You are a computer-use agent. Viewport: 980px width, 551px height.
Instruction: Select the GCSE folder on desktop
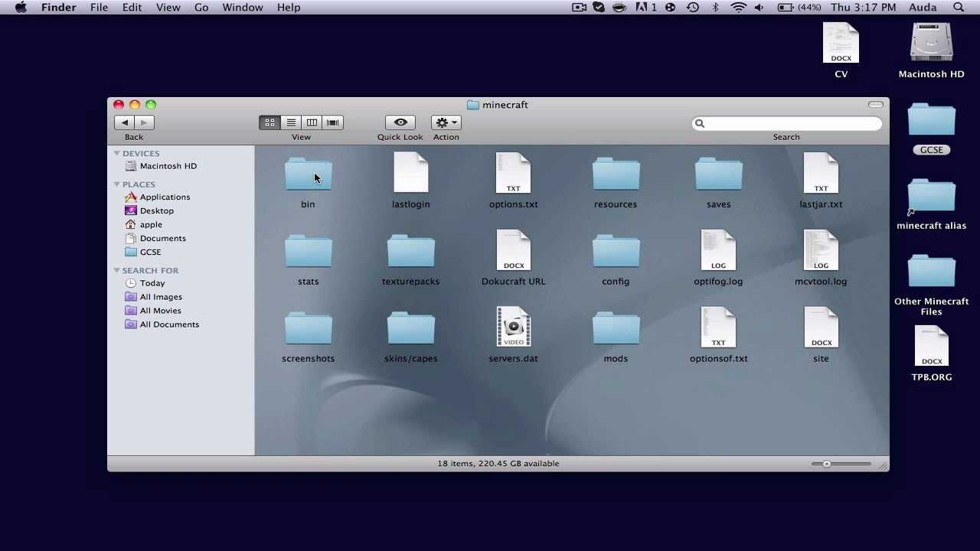931,121
